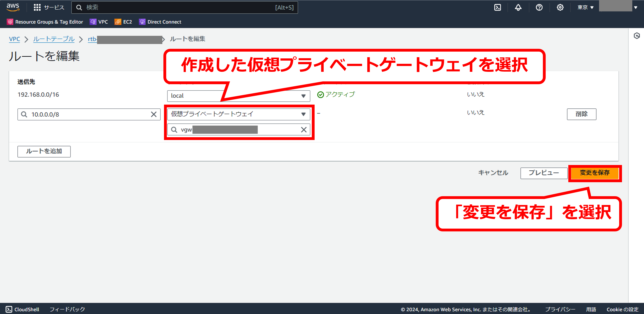Open Resource Groups & Tag Editor shortcut
This screenshot has height=314, width=644.
pyautogui.click(x=45, y=22)
